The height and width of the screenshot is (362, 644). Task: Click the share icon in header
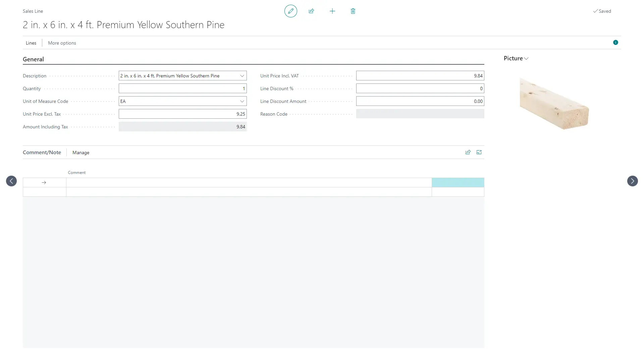[x=311, y=11]
